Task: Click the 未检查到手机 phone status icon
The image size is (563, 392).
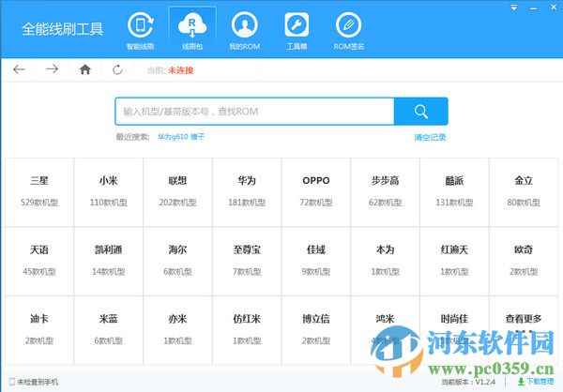Action: click(x=12, y=382)
